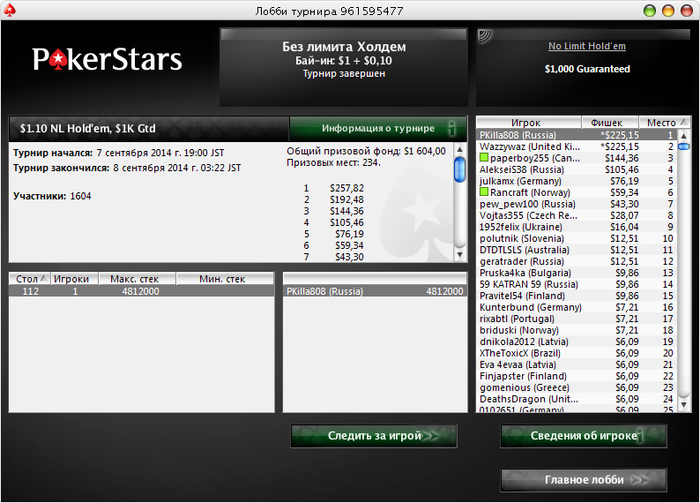This screenshot has height=503, width=700.
Task: Sort tables by the Стол column header
Action: pyautogui.click(x=29, y=279)
